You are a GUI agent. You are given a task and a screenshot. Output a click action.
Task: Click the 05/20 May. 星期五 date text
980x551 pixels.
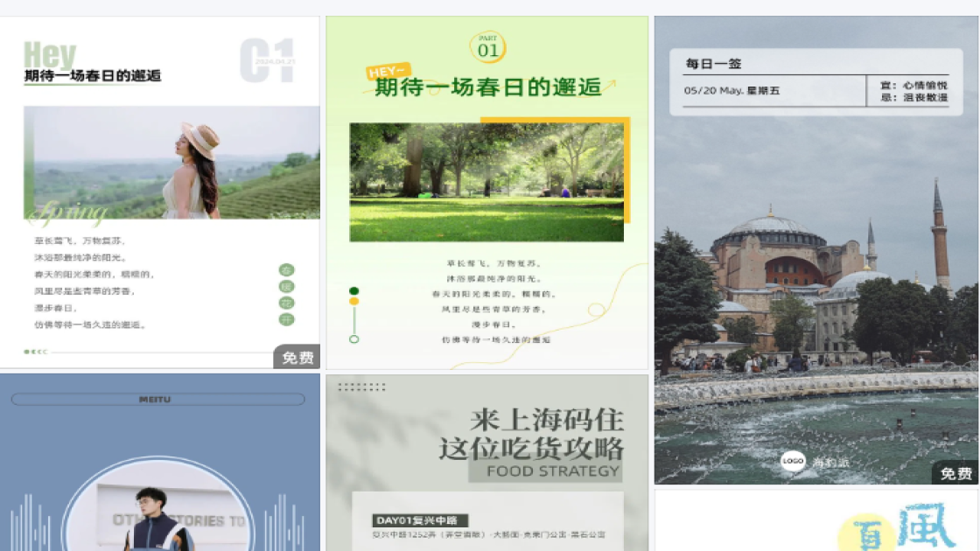point(731,91)
